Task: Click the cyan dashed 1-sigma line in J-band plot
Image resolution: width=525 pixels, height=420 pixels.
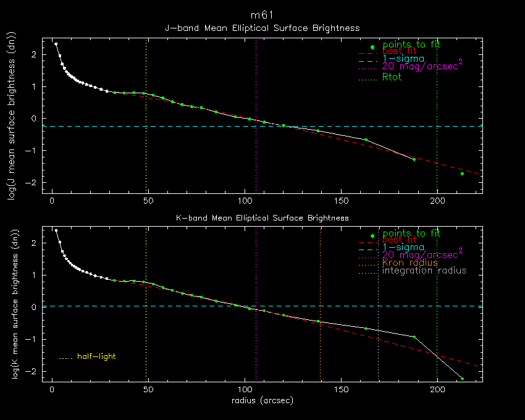Action: 185,126
